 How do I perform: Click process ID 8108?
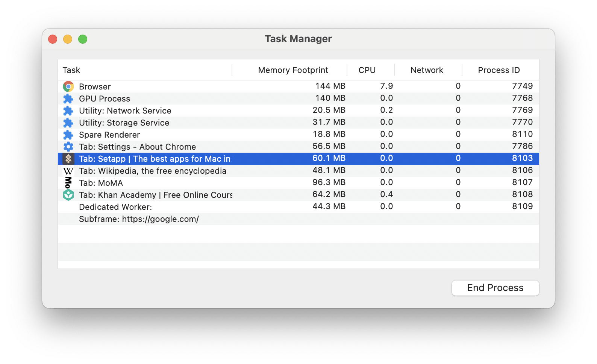pos(523,194)
